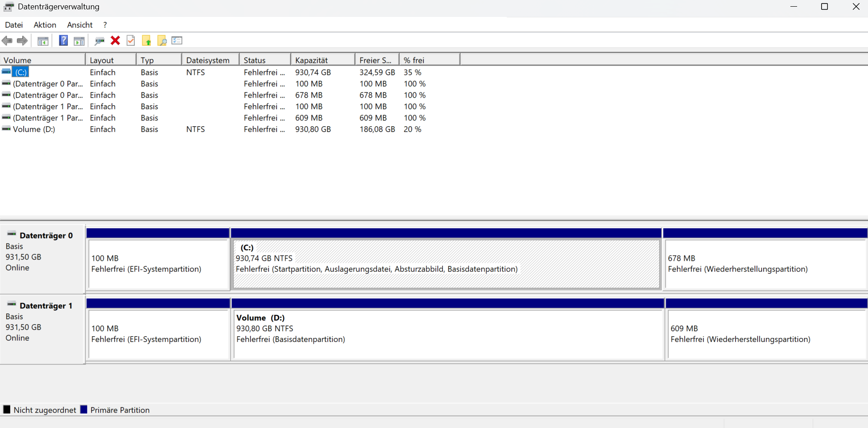Click the black Nicht zugeordnet legend swatch
The image size is (868, 428).
coord(7,409)
